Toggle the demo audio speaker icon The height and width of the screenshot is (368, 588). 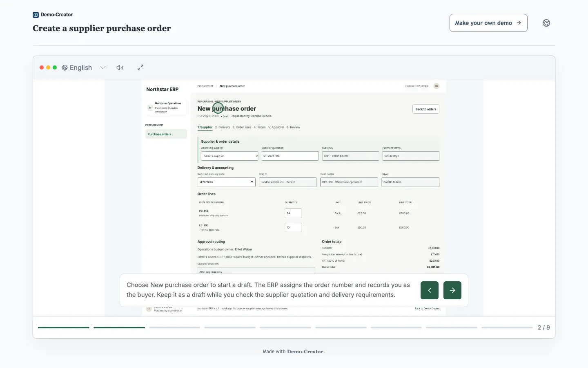(120, 67)
